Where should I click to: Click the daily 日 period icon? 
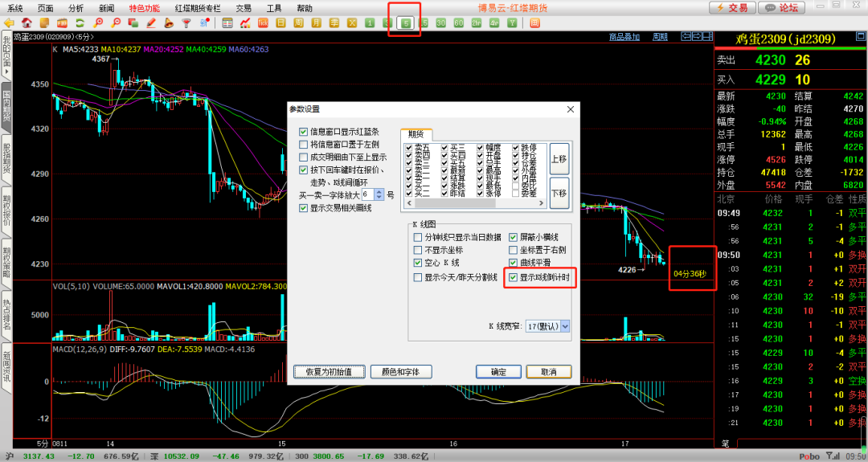coord(280,22)
